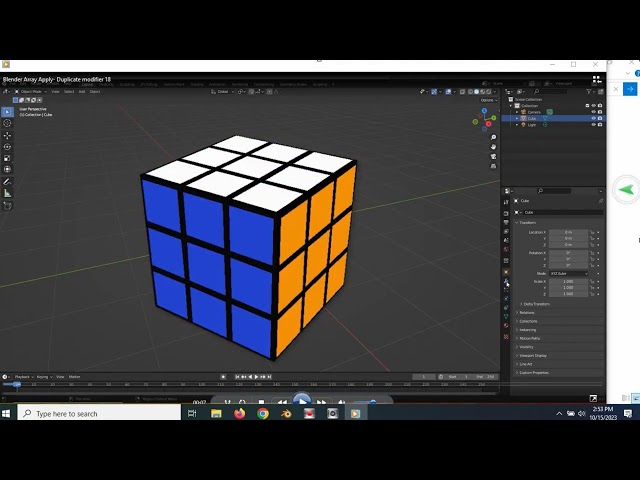Screen dimensions: 640x480
Task: Open the Object Data properties green triangle tab
Action: click(506, 317)
